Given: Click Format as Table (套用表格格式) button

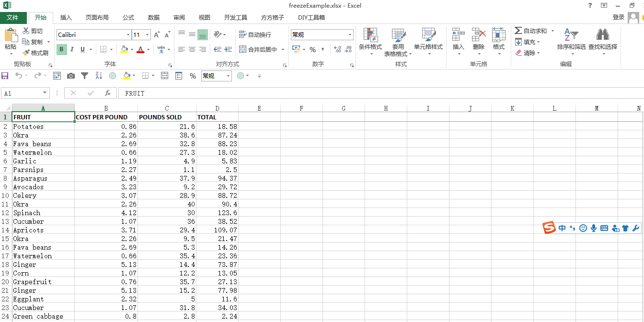Looking at the screenshot, I should coord(398,42).
